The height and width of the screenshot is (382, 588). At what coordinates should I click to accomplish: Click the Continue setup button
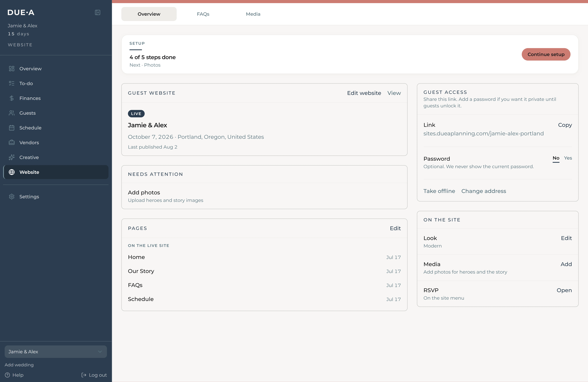tap(546, 54)
